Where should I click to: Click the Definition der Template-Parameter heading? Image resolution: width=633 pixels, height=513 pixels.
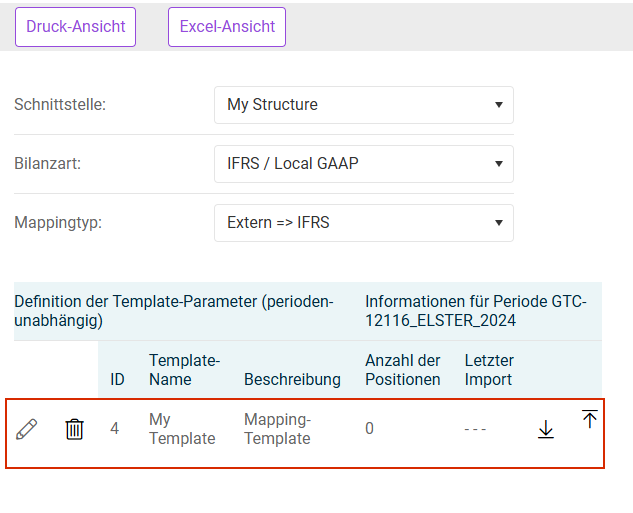(174, 311)
